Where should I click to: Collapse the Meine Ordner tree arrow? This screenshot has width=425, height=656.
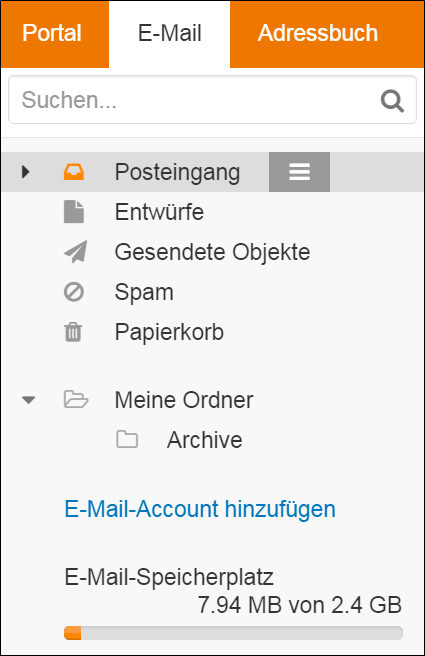click(x=28, y=400)
